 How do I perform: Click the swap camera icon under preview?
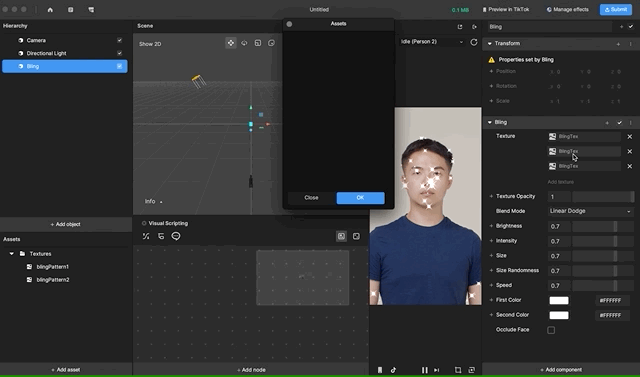click(x=471, y=370)
